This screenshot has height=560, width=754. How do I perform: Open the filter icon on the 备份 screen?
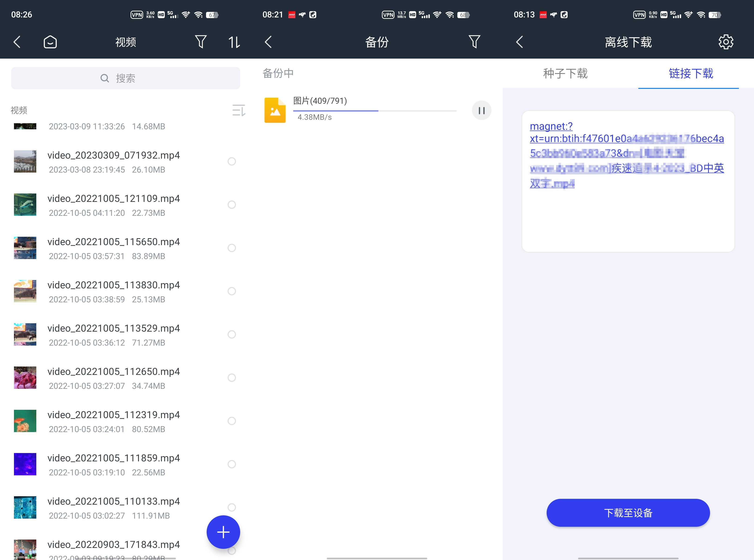(x=475, y=42)
